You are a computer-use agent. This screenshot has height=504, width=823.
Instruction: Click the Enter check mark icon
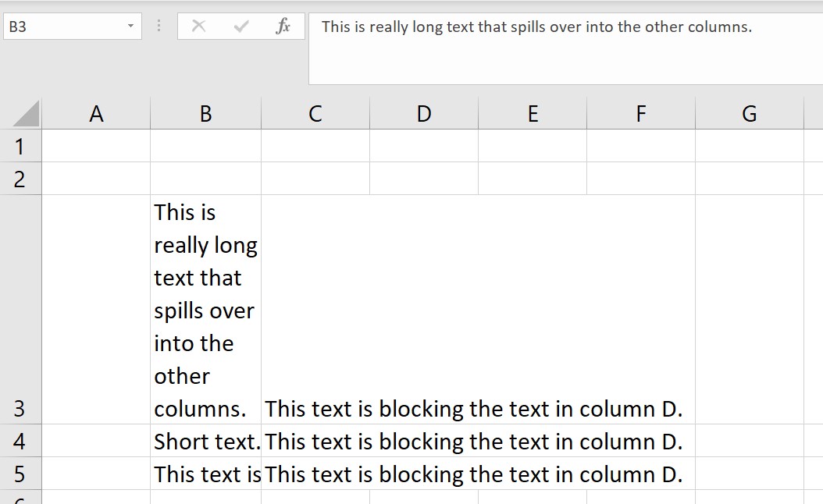coord(240,26)
